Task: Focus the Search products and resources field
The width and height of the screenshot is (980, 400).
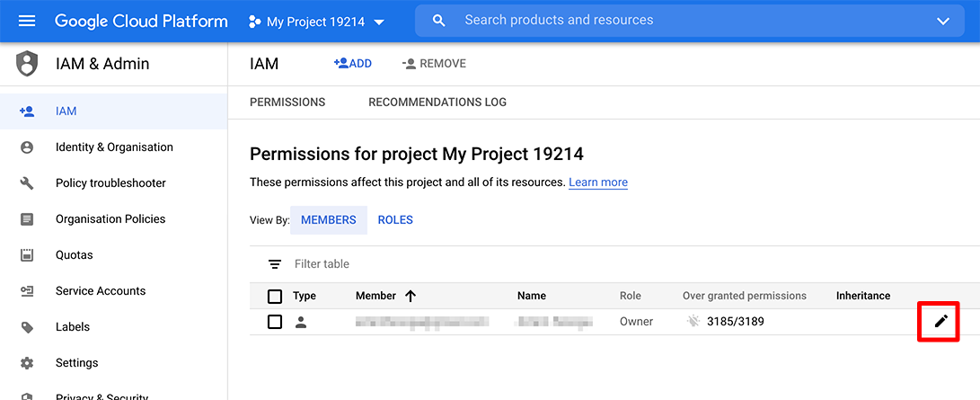Action: click(x=689, y=21)
